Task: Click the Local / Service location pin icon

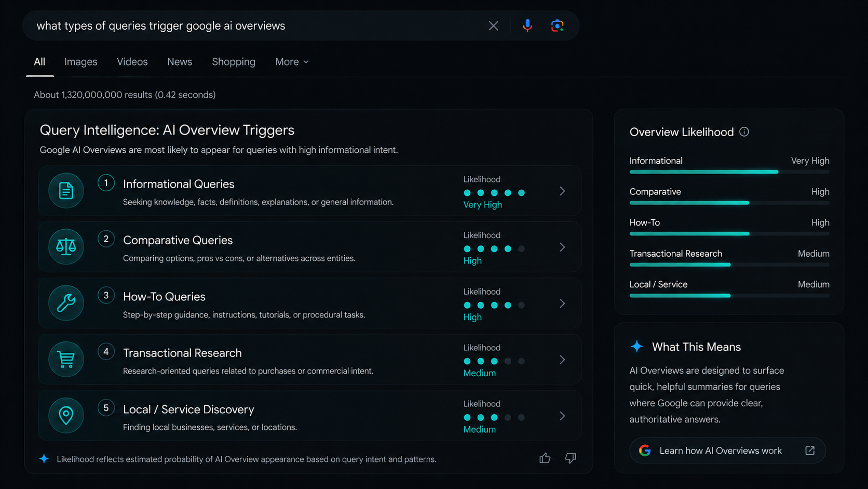Action: tap(66, 415)
